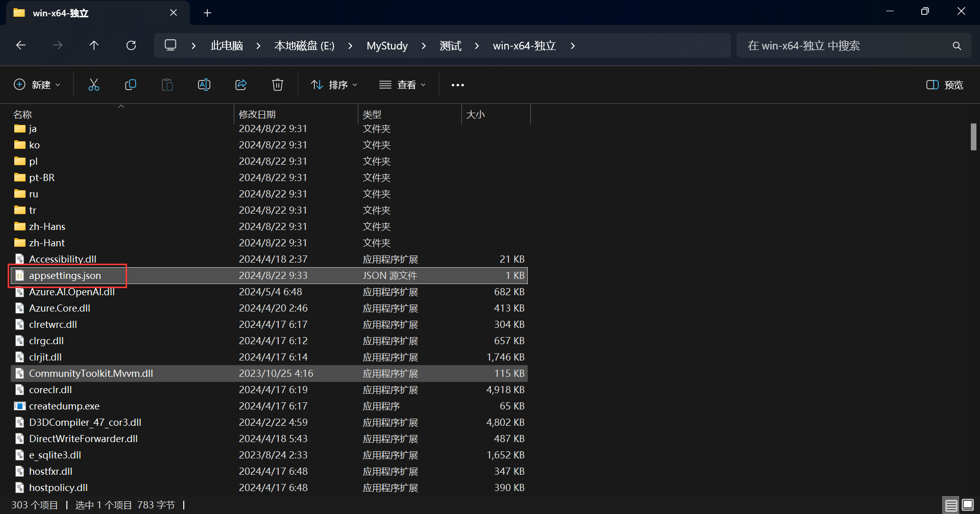This screenshot has width=980, height=514.
Task: Open the more options ellipsis menu
Action: 458,85
